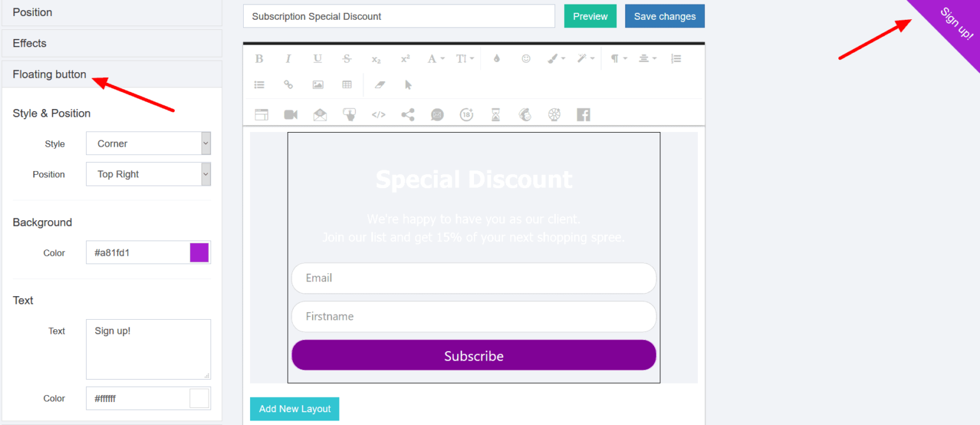The height and width of the screenshot is (425, 980).
Task: Add a click-button element with hand icon
Action: [x=349, y=115]
